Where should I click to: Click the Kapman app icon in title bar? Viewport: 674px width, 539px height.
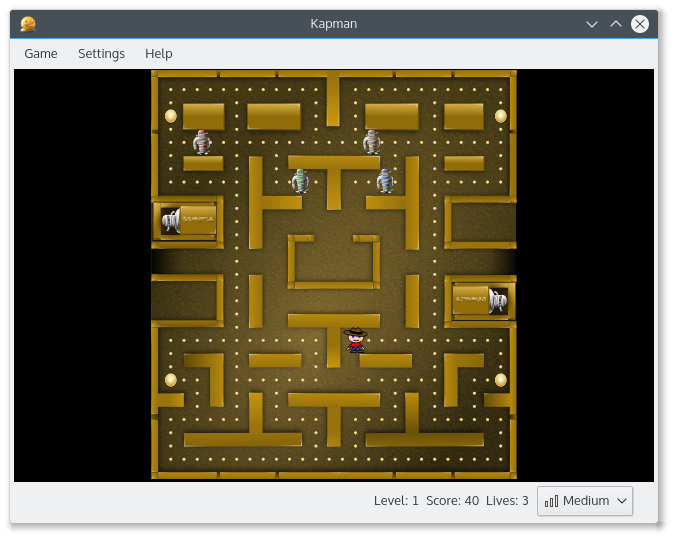(x=28, y=24)
